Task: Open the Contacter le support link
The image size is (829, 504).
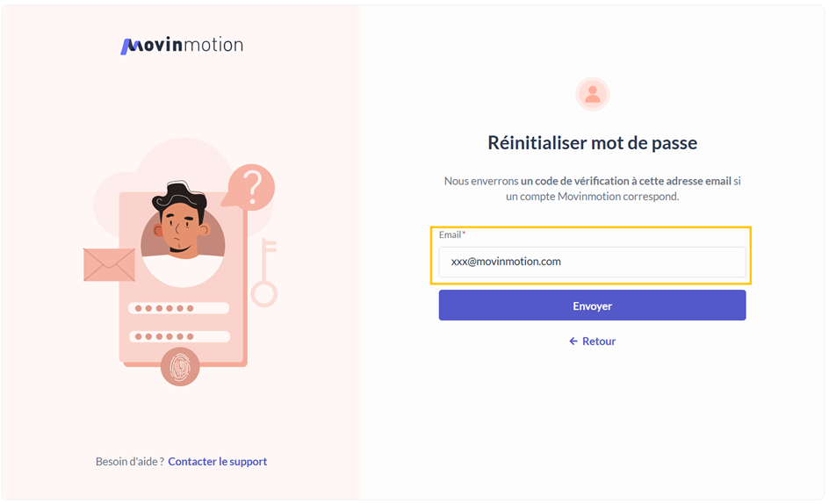Action: coord(217,461)
